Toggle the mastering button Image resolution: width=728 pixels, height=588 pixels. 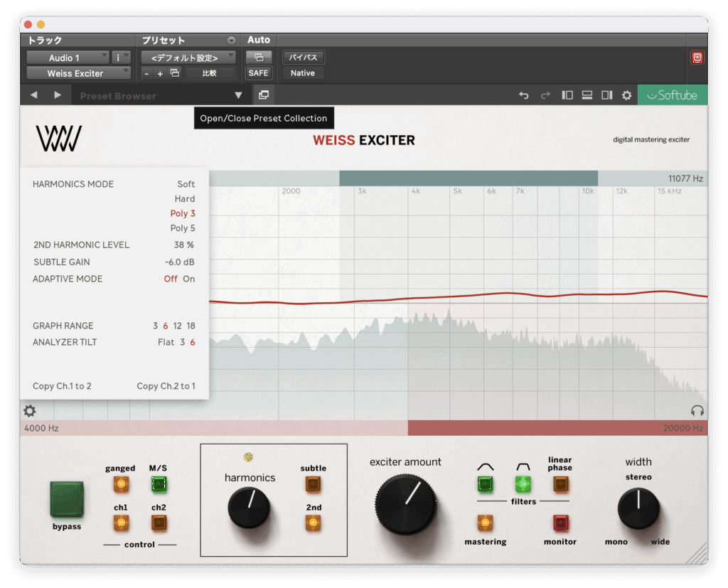485,523
